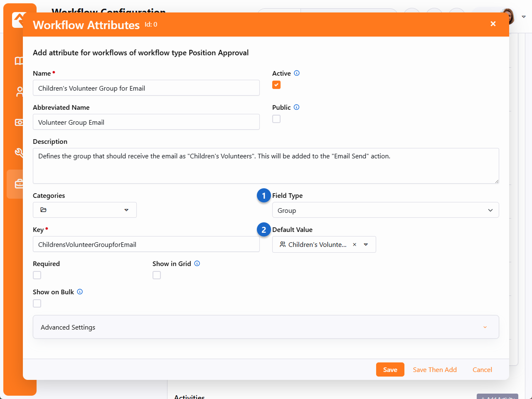This screenshot has height=399, width=532.
Task: Check the Required checkbox
Action: [x=37, y=275]
